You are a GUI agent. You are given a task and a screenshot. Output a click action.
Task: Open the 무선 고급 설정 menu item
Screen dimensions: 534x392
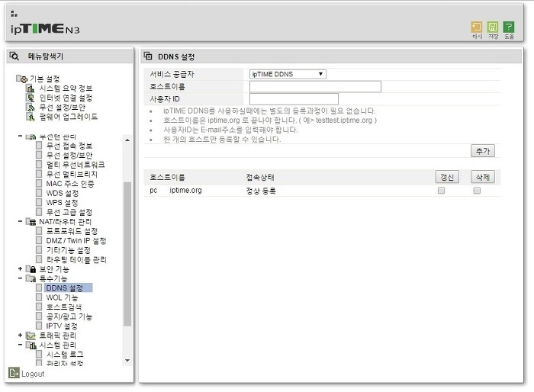tap(69, 213)
